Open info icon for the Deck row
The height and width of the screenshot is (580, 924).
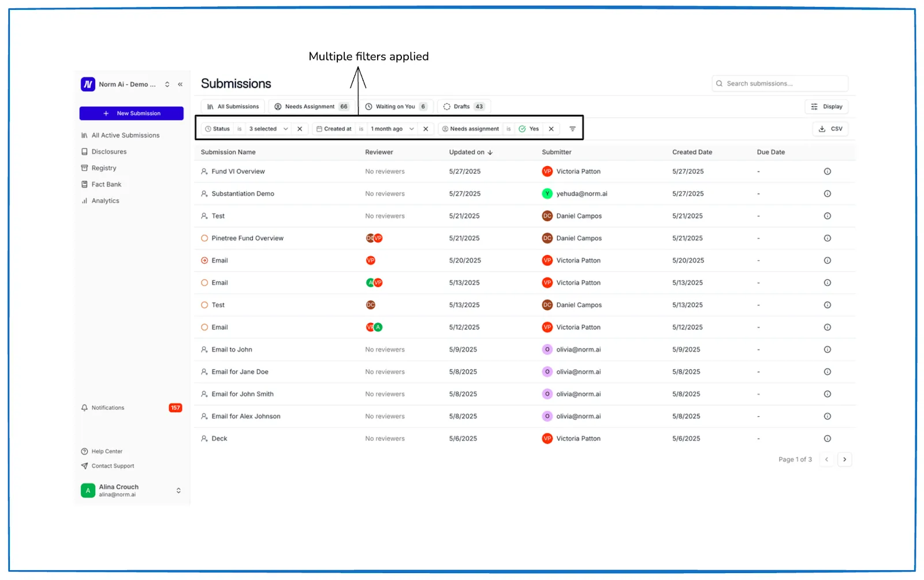[x=828, y=439]
